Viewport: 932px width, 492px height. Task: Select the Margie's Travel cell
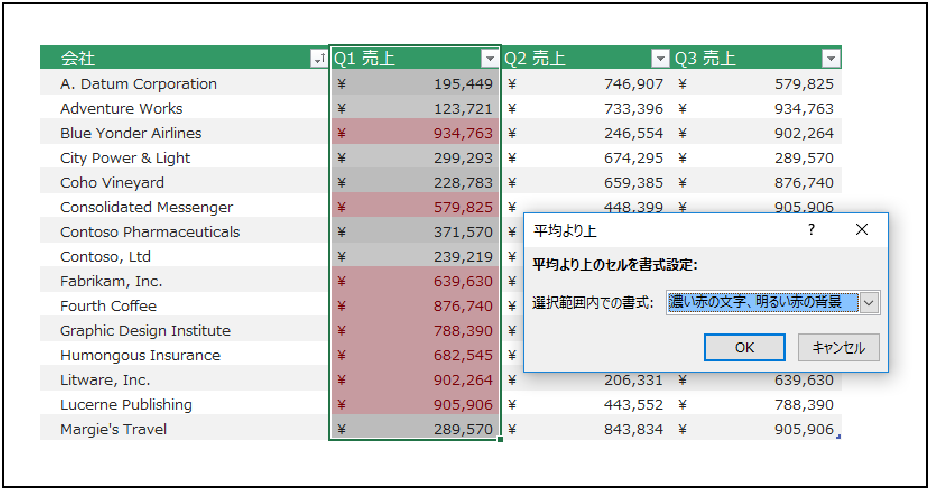point(184,429)
